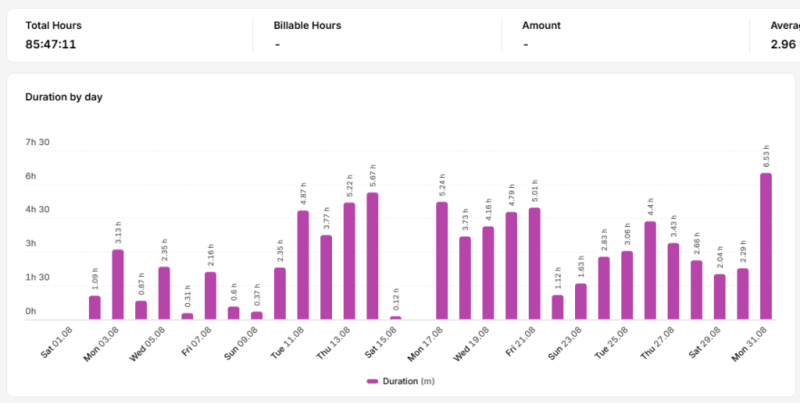
Task: Click the Sat 01.08 axis label
Action: (57, 343)
